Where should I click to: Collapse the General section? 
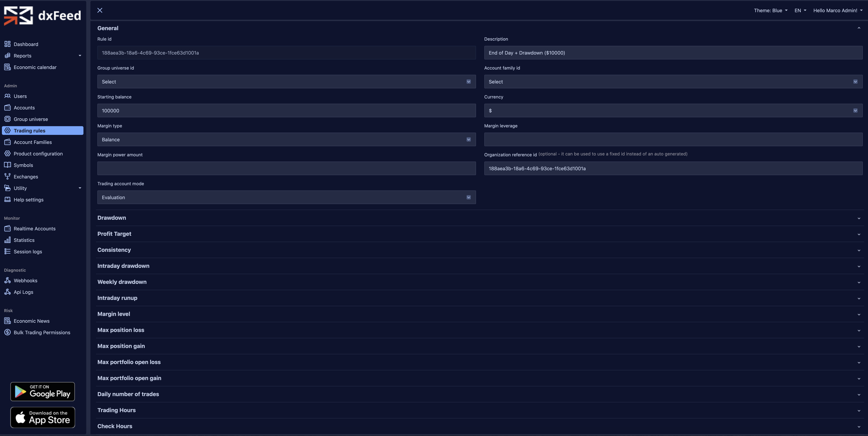[x=859, y=28]
